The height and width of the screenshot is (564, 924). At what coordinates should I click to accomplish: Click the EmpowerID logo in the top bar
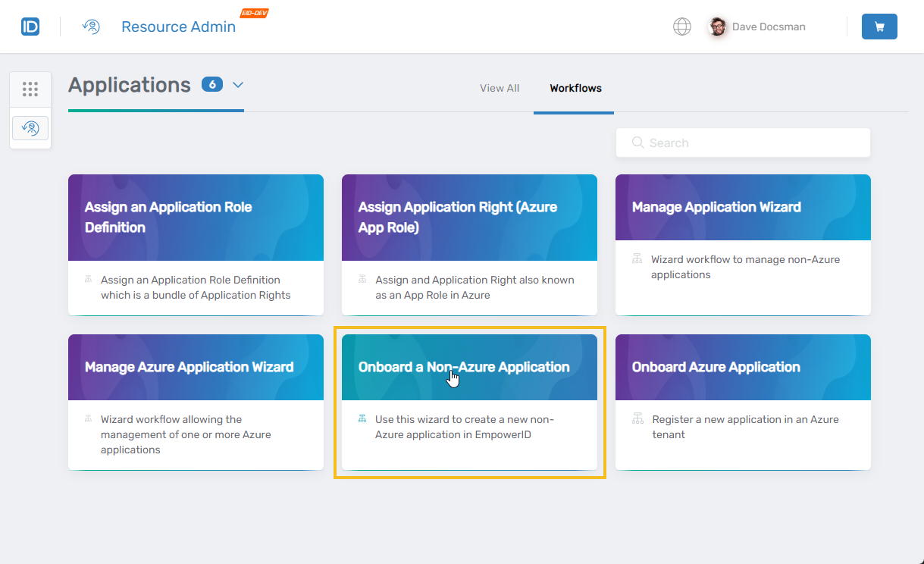tap(30, 26)
